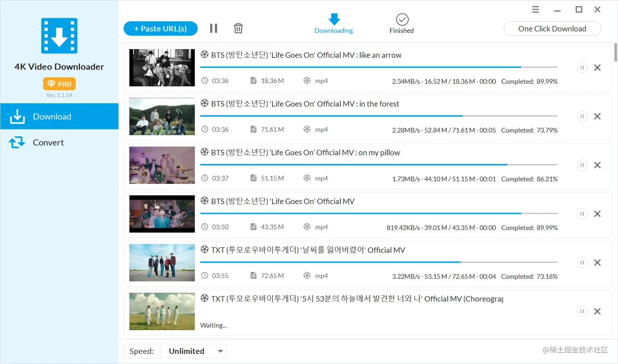
Task: Minimize the 4K Video Downloader window
Action: coord(557,10)
